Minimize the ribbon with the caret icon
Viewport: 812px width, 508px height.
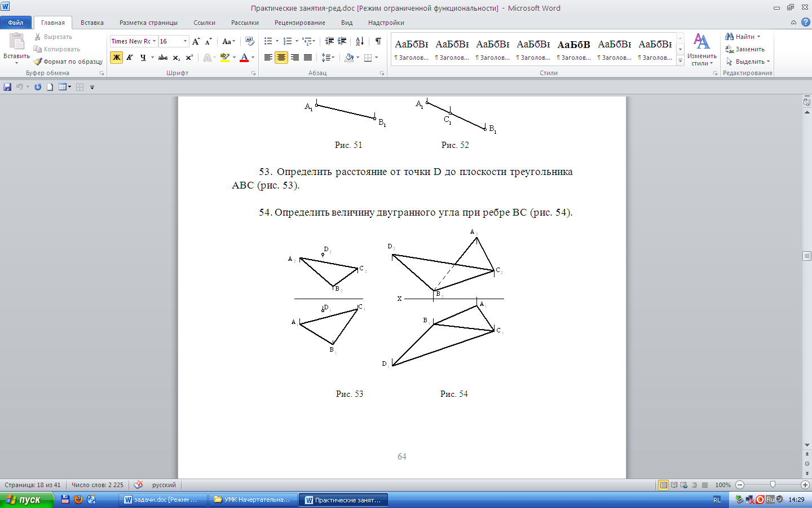[793, 23]
